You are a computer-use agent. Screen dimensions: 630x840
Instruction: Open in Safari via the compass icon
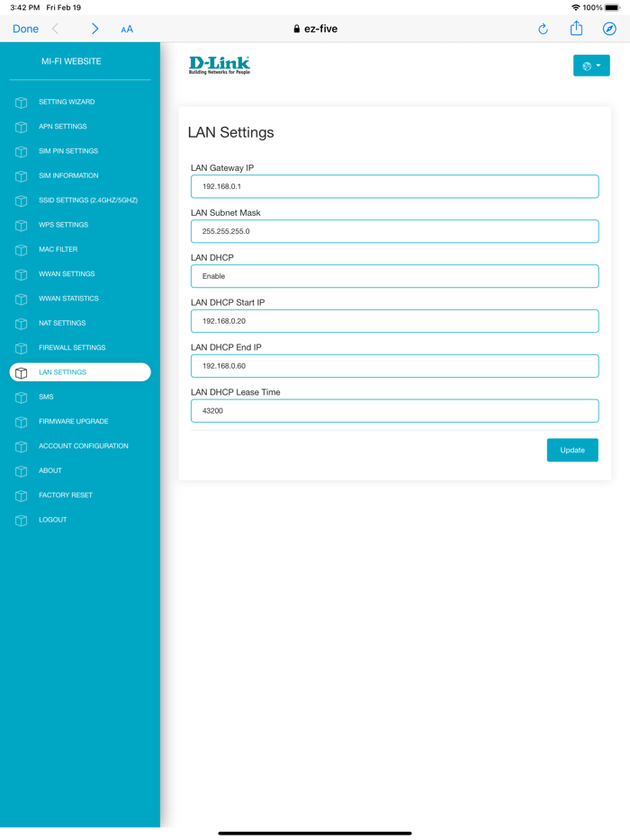tap(609, 29)
